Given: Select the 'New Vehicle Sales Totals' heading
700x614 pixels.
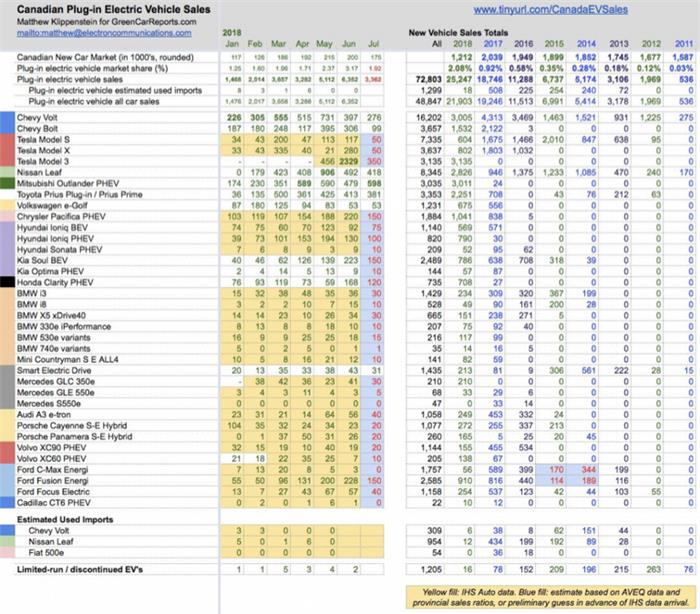Looking at the screenshot, I should point(458,33).
